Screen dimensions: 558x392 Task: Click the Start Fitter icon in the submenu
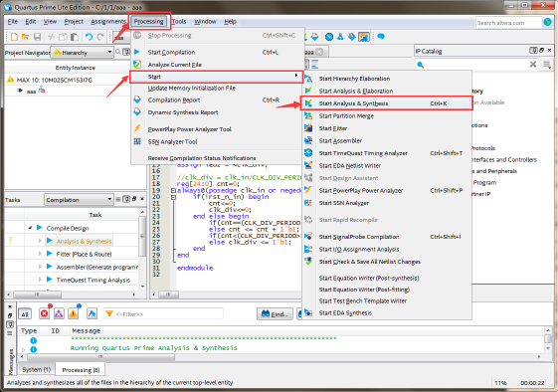point(308,128)
